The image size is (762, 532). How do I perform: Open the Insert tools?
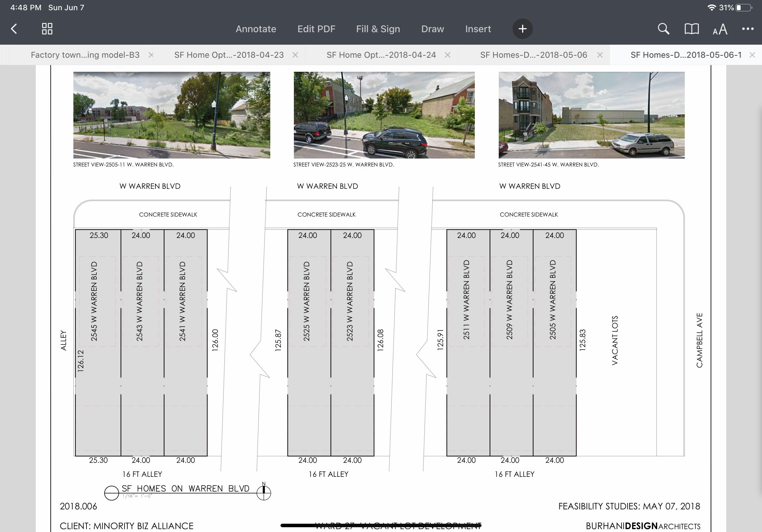click(x=478, y=29)
